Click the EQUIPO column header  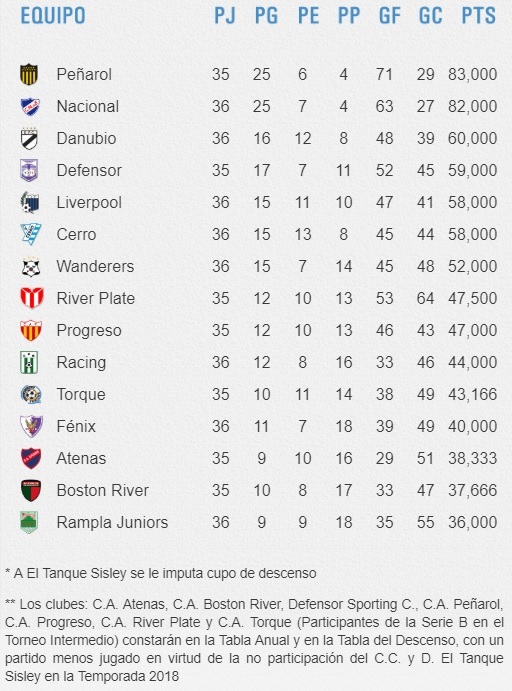click(x=53, y=16)
